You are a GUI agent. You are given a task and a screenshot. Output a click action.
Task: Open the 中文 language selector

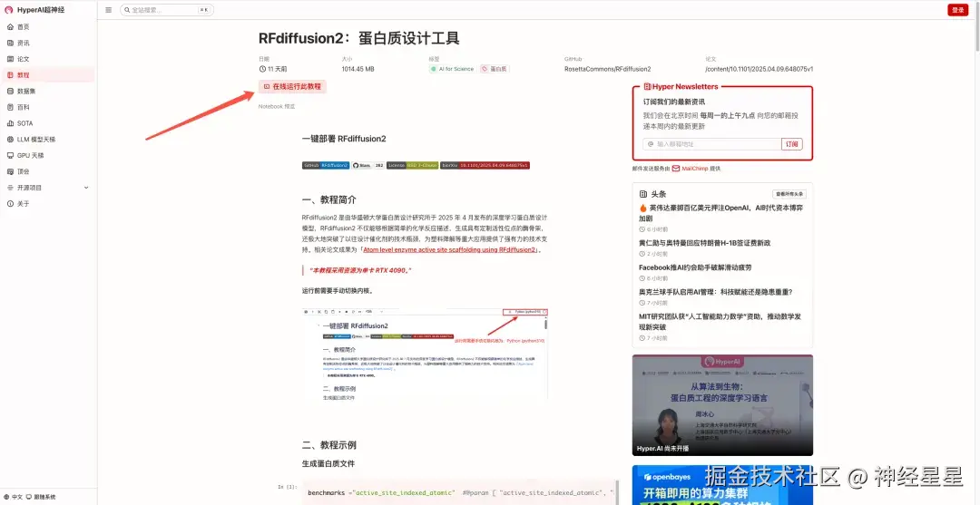tap(14, 497)
